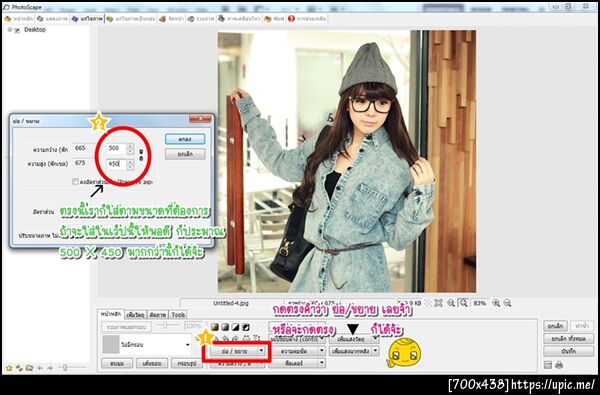The height and width of the screenshot is (395, 600).
Task: Click the width field showing 500
Action: tap(116, 148)
